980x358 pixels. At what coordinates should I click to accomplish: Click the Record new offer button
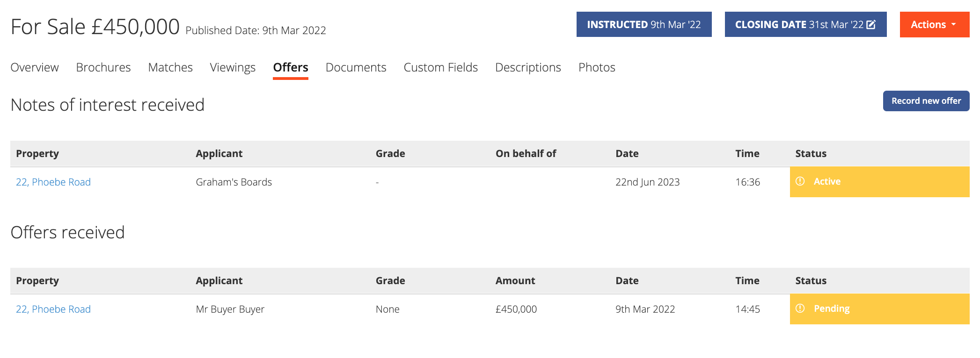pos(926,101)
